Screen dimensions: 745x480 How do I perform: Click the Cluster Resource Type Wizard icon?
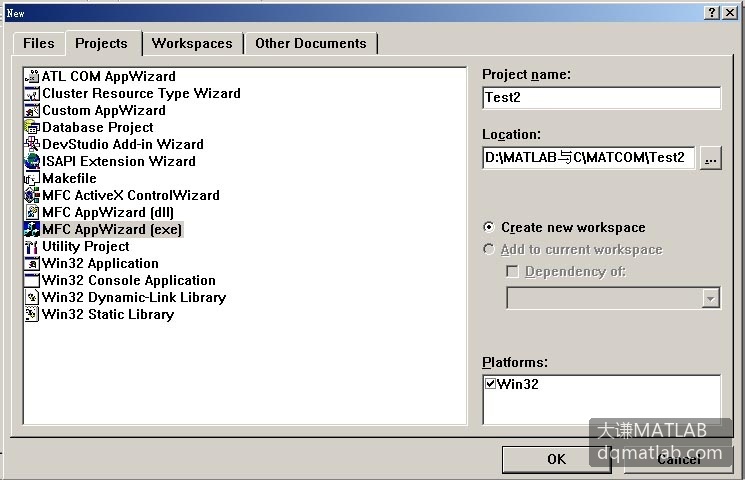tap(32, 94)
